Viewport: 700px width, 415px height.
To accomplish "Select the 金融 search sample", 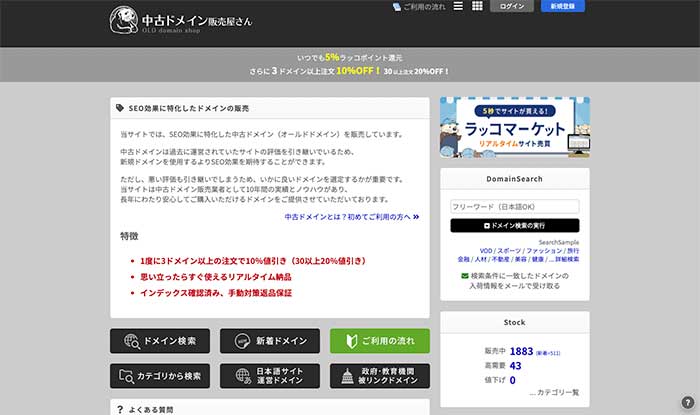I will [463, 259].
